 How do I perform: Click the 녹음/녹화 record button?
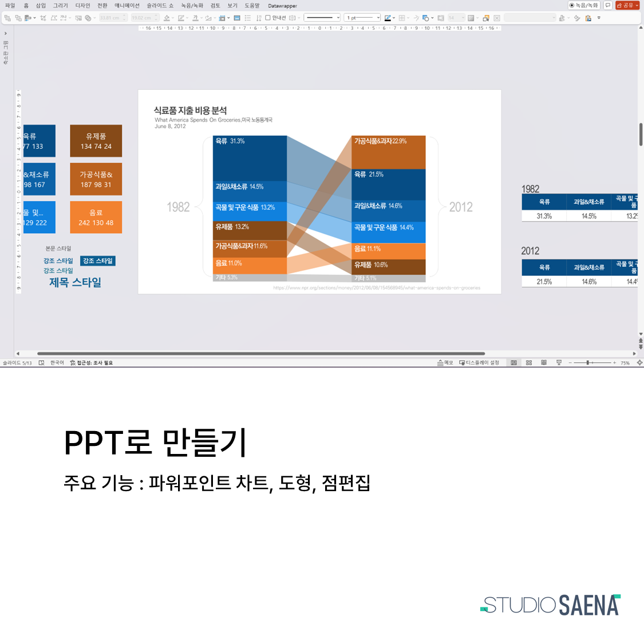[x=584, y=5]
